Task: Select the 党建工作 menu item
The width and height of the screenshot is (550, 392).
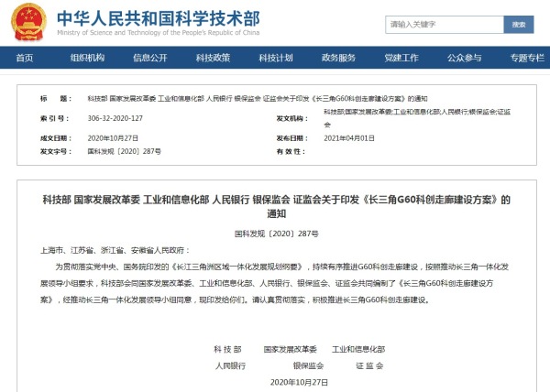Action: (401, 58)
